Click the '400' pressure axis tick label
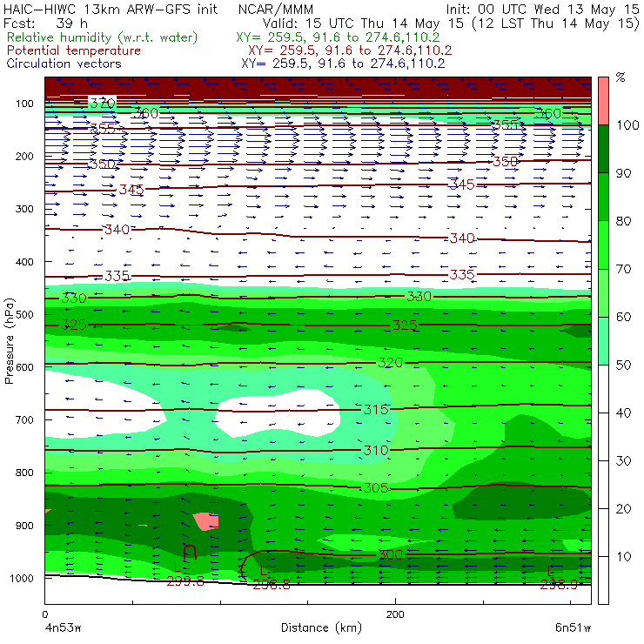Viewport: 644px width, 644px height. 24,262
